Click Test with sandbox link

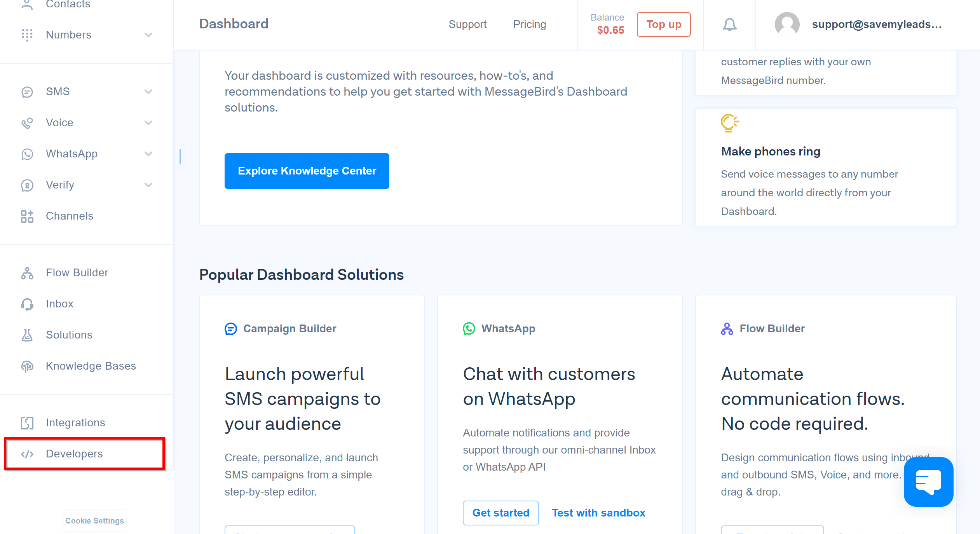(598, 513)
